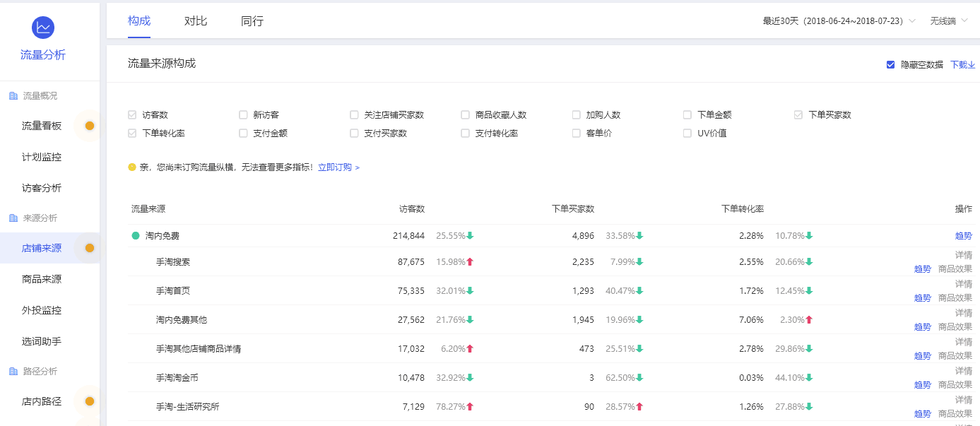Viewport: 980px width, 426px height.
Task: Click the 流量分析 chart logo icon
Action: [43, 28]
